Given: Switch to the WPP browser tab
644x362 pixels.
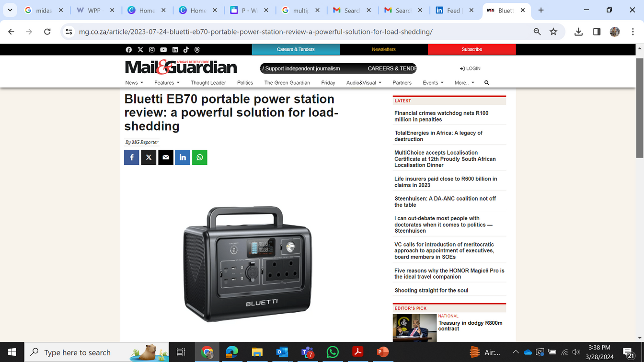Looking at the screenshot, I should (95, 10).
